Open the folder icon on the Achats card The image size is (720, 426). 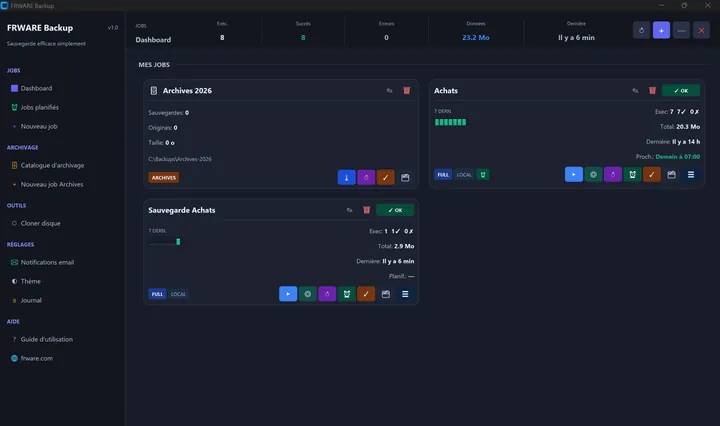(671, 174)
